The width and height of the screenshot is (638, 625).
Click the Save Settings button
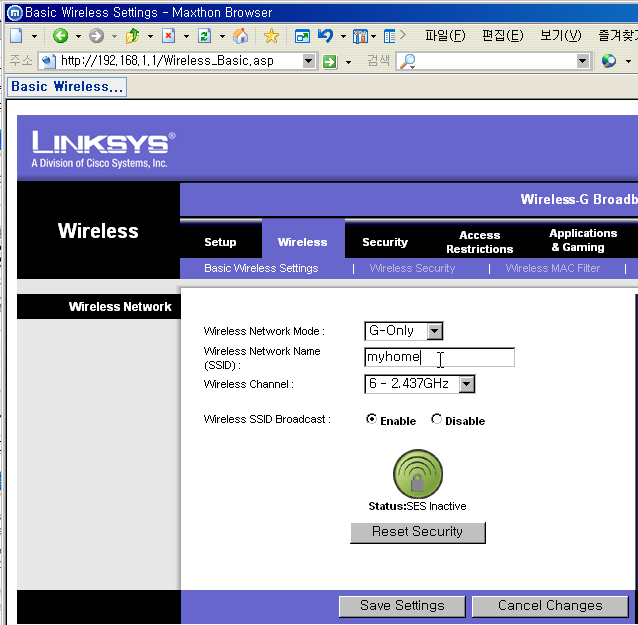[402, 606]
